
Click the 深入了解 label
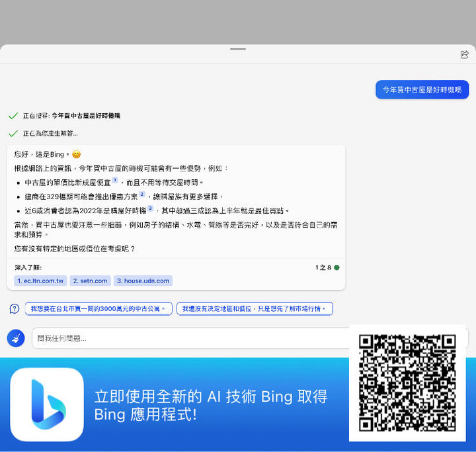click(x=28, y=267)
